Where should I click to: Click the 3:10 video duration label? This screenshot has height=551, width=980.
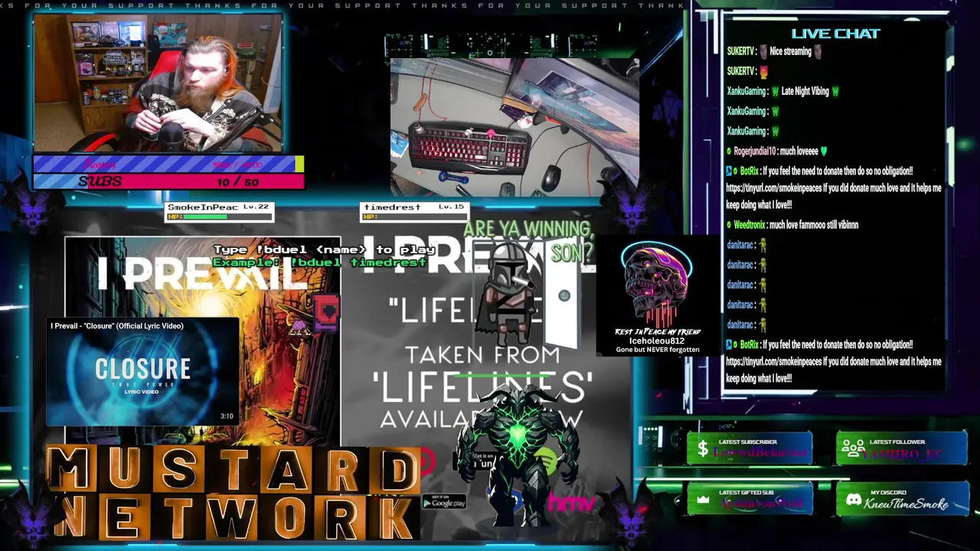(227, 416)
